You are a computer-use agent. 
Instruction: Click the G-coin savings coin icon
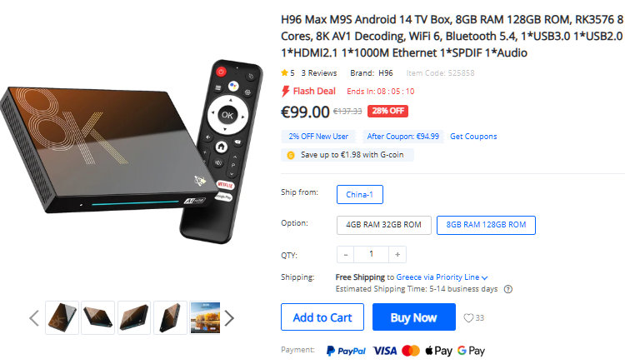(291, 155)
